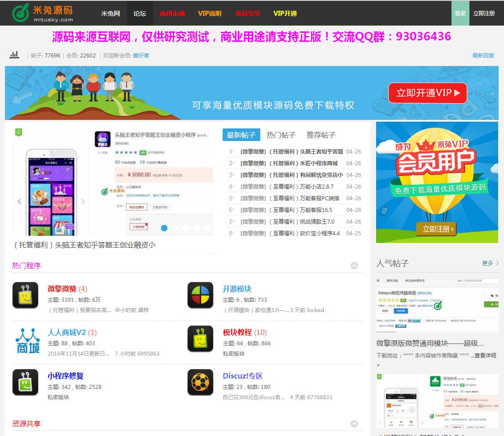The image size is (504, 436).
Task: Collapse the 资源共享 section
Action: click(354, 423)
